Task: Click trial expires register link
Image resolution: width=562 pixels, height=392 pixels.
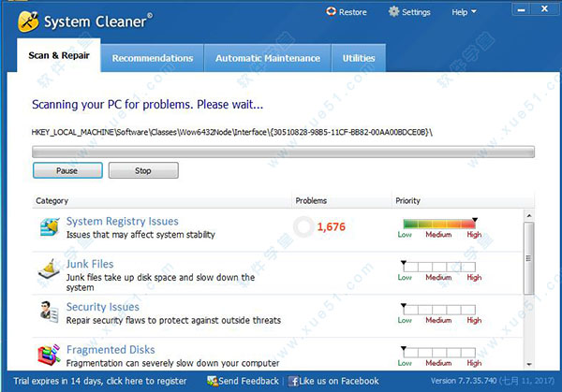Action: (x=100, y=381)
